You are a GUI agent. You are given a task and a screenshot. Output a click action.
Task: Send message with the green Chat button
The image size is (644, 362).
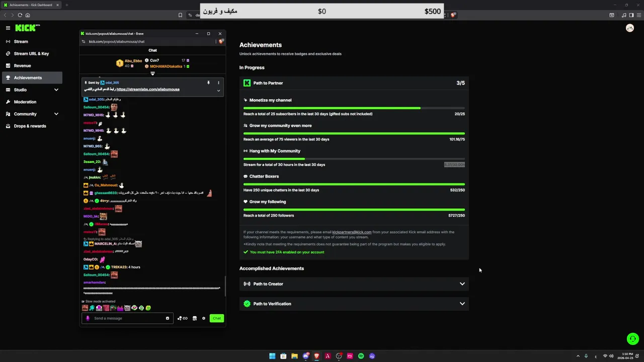coord(216,318)
